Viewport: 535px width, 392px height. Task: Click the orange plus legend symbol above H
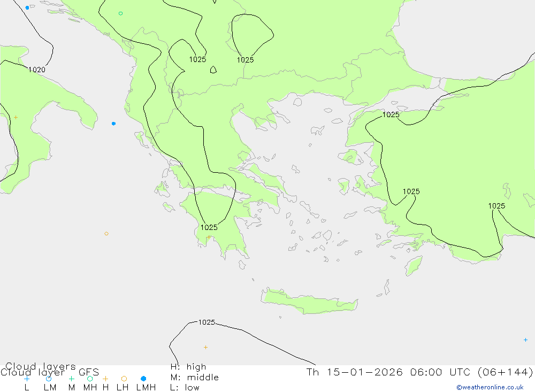coord(105,379)
